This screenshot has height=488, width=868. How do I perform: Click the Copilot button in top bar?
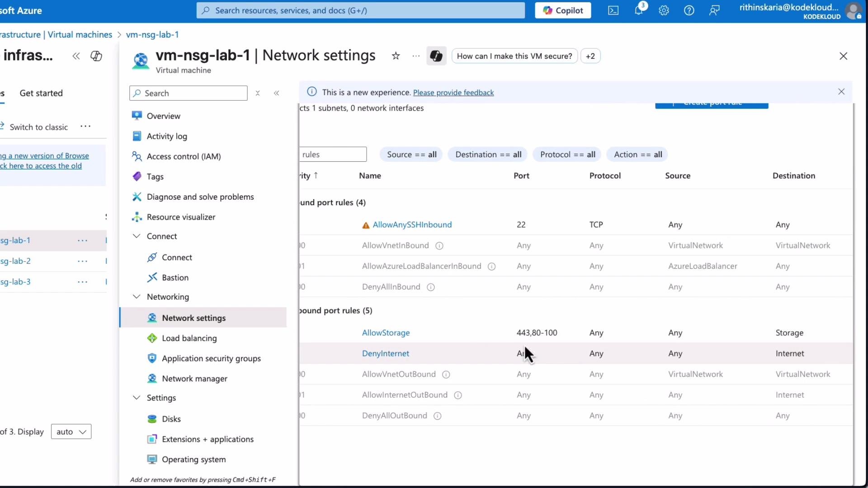click(563, 10)
